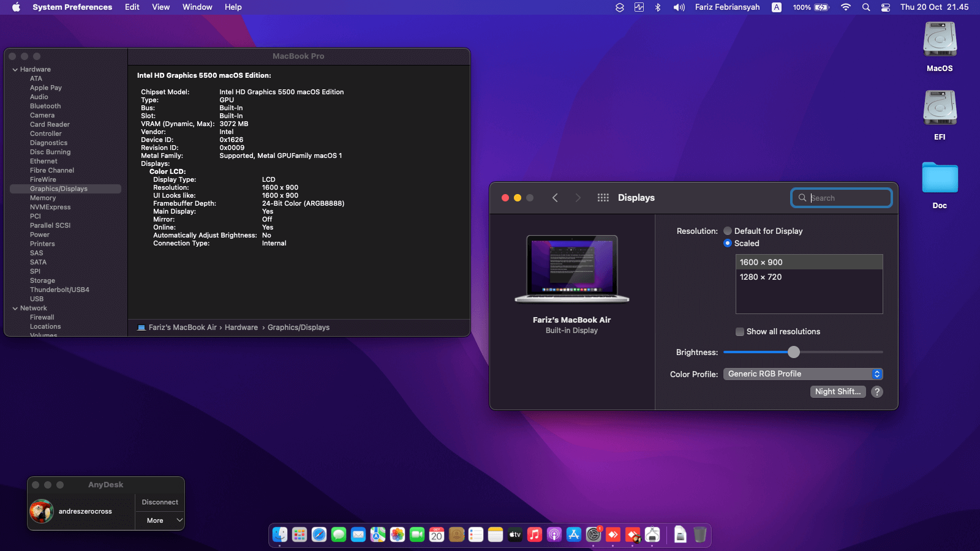This screenshot has width=980, height=551.
Task: Click the Night Shift button
Action: tap(837, 392)
